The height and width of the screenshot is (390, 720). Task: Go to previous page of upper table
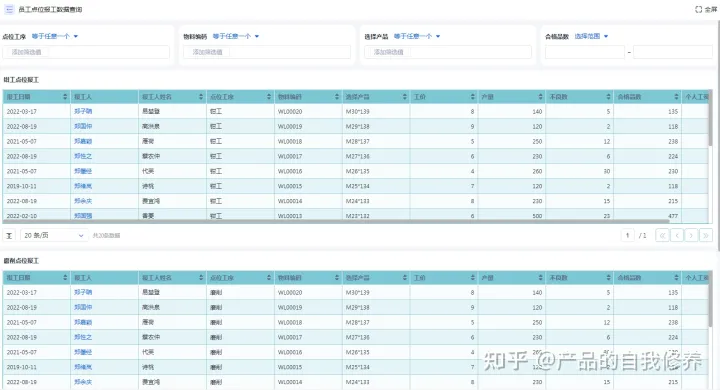point(677,235)
